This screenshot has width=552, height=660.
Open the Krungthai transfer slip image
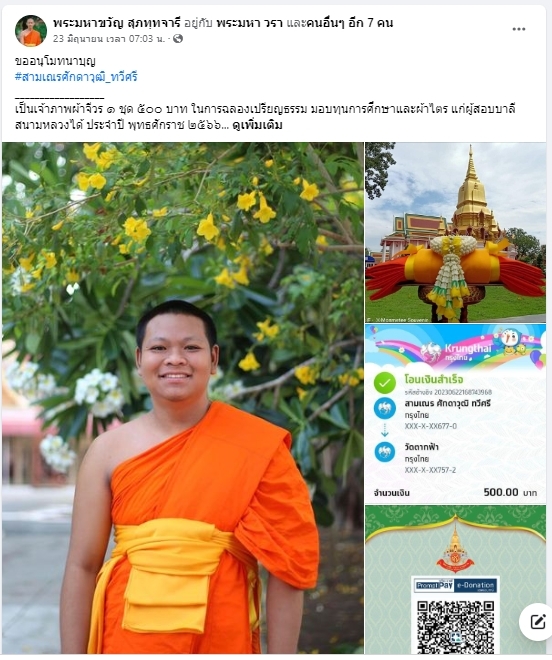[456, 414]
